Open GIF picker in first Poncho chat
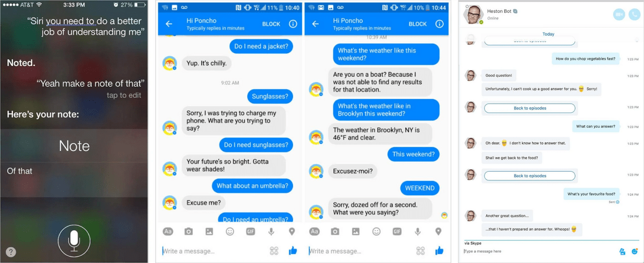Screen dimensions: 644x263 [x=250, y=232]
